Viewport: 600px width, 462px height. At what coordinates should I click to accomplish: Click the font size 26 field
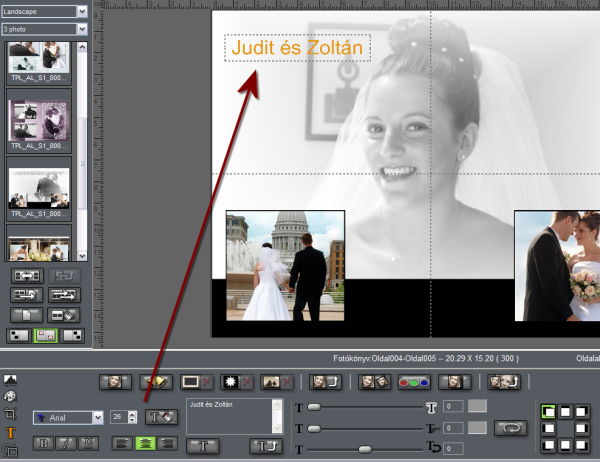[x=119, y=417]
